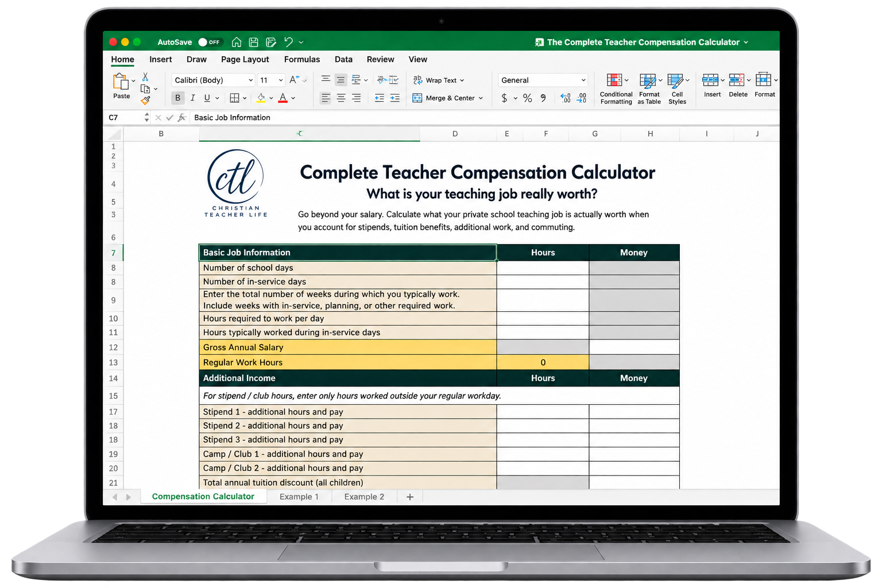Expand the workbook title dropdown chevron

[746, 42]
